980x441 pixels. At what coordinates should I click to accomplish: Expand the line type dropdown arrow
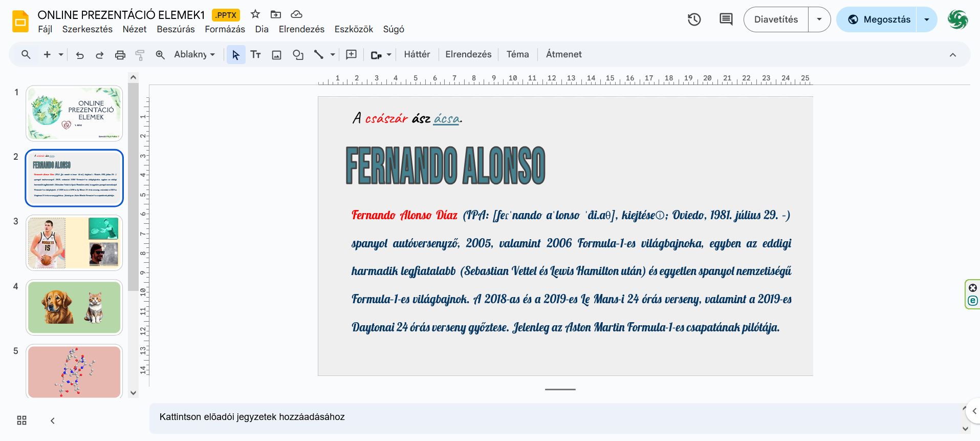[333, 54]
